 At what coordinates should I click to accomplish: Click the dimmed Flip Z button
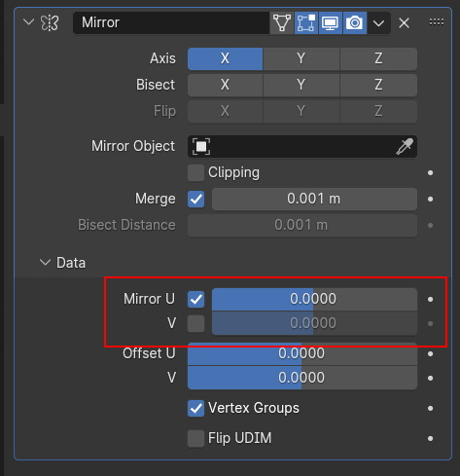coord(378,111)
